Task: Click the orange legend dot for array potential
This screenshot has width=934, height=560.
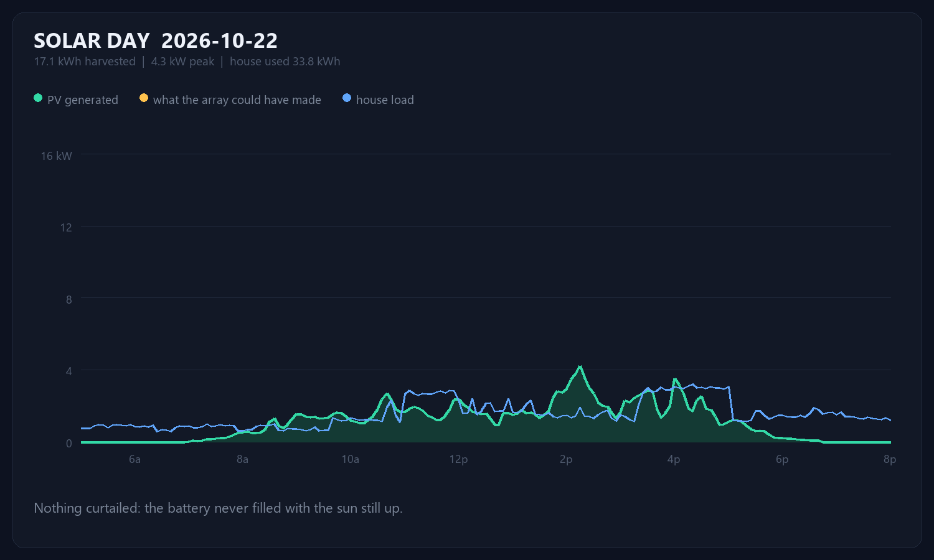Action: 144,98
